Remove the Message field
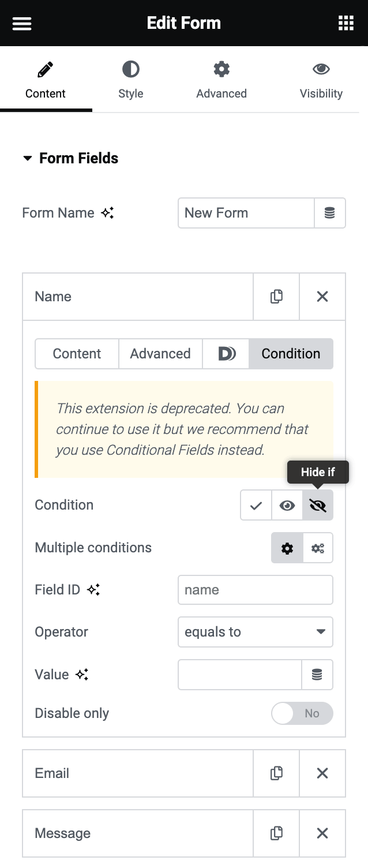 click(x=322, y=833)
